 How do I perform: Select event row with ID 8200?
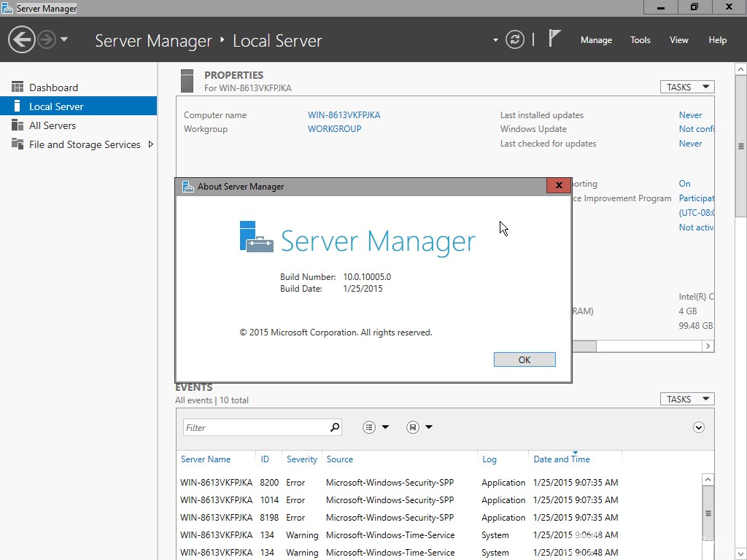coord(438,483)
